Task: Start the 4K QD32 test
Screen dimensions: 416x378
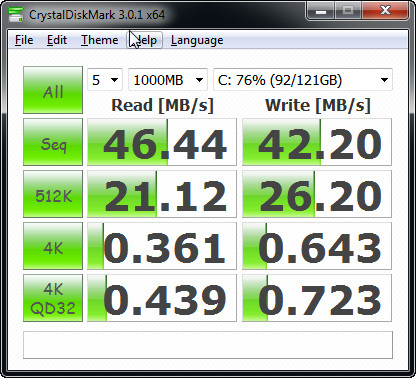Action: coord(53,298)
